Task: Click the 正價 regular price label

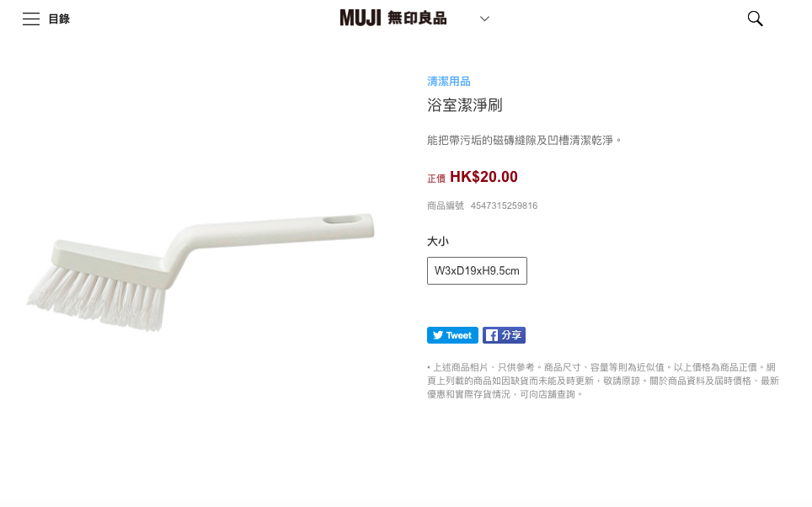Action: [436, 179]
